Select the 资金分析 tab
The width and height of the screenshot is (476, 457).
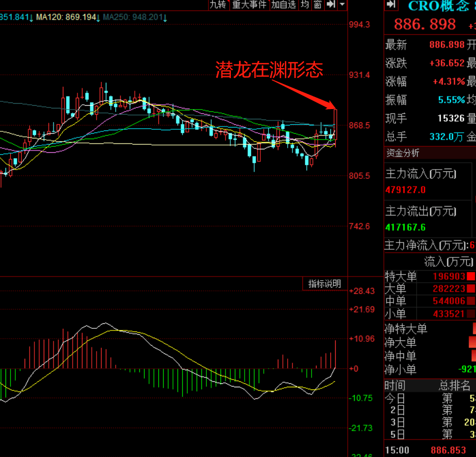click(x=403, y=153)
